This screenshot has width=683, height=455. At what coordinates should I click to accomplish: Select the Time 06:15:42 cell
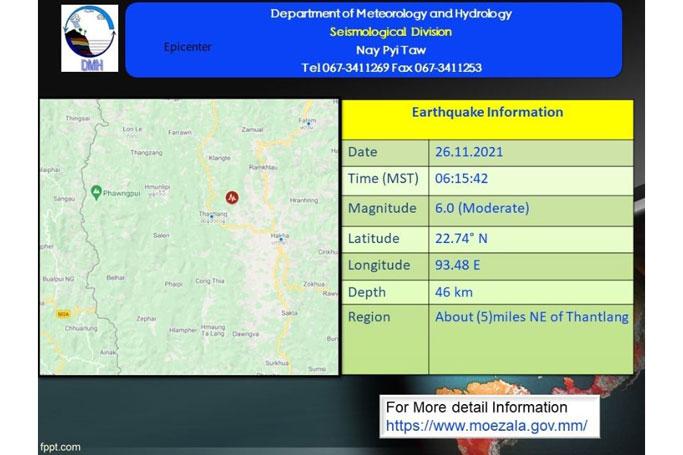point(462,180)
